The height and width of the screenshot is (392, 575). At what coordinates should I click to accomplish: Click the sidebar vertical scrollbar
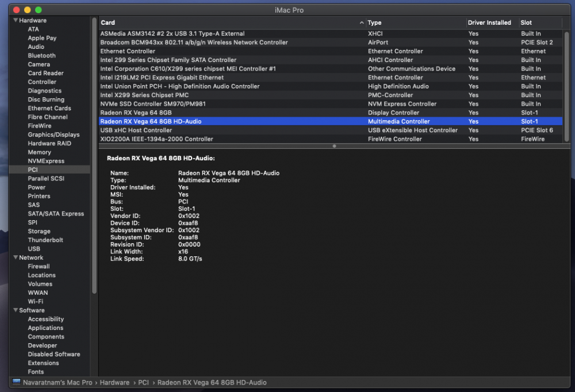tap(94, 156)
